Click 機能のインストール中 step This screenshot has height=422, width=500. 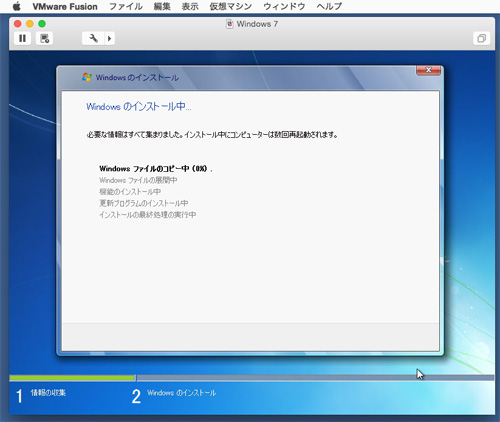pyautogui.click(x=130, y=192)
